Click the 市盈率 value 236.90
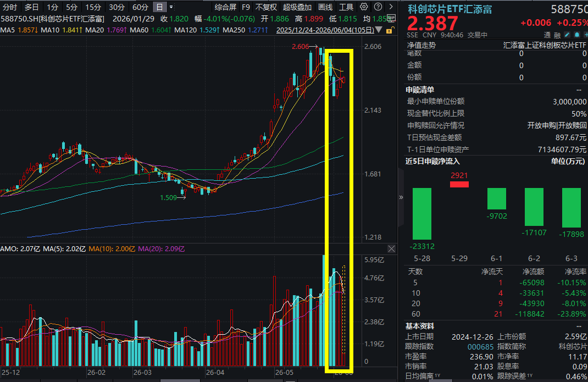The image size is (588, 382). [x=481, y=357]
